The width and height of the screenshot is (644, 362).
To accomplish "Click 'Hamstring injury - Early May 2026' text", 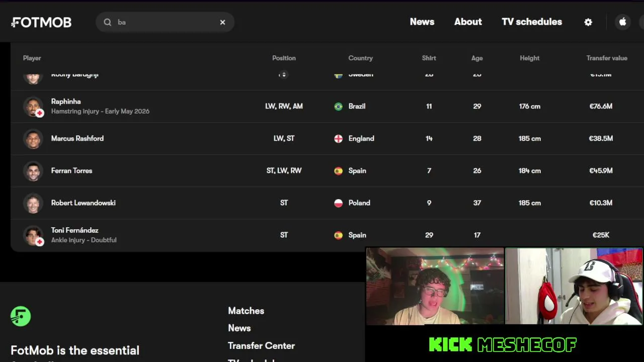I will tap(100, 111).
